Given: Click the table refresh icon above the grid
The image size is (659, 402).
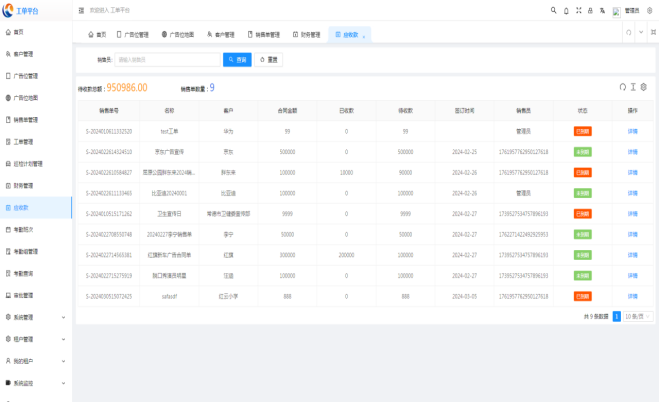Looking at the screenshot, I should 622,87.
